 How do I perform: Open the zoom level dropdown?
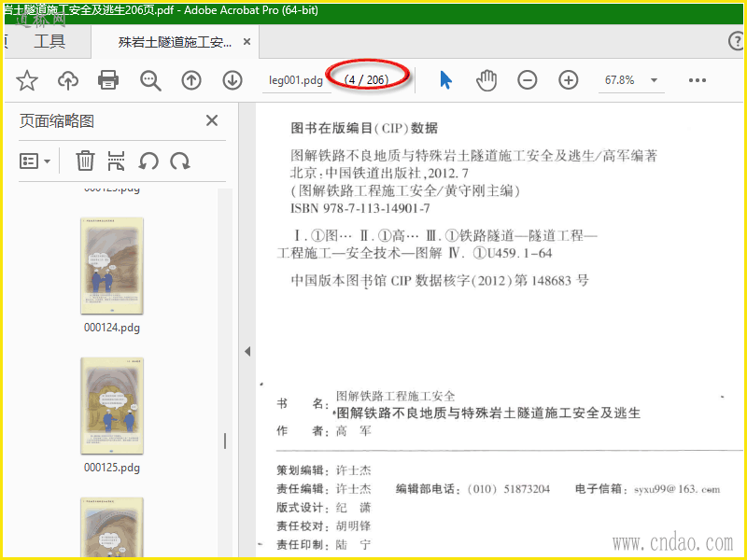[655, 80]
